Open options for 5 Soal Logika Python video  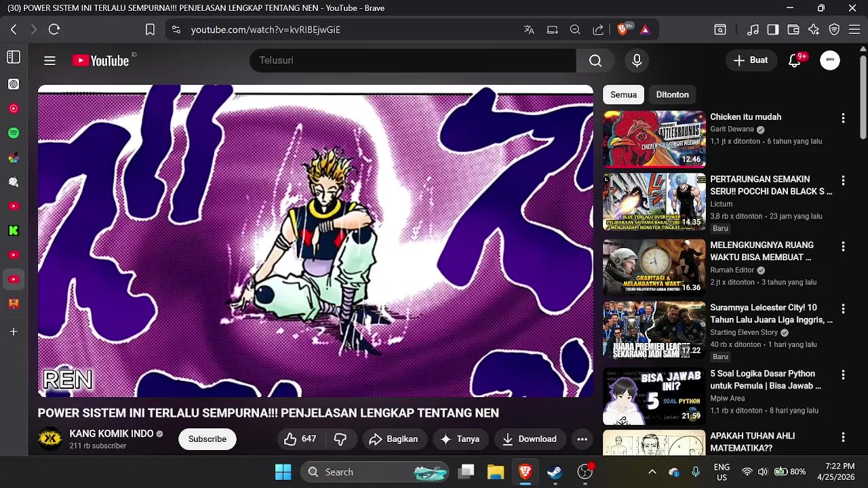pos(843,375)
